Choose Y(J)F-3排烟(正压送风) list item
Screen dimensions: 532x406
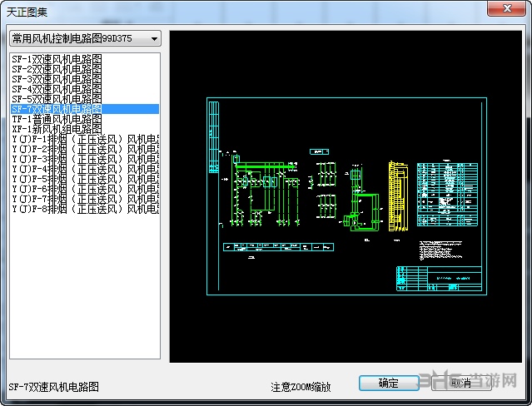pos(83,159)
